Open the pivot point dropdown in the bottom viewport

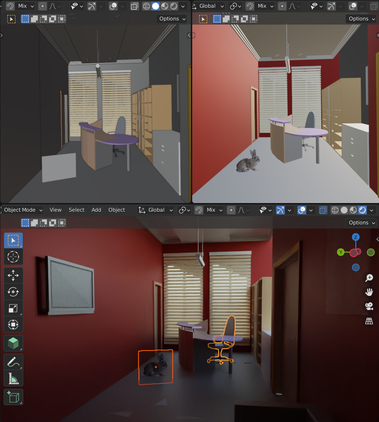point(184,210)
